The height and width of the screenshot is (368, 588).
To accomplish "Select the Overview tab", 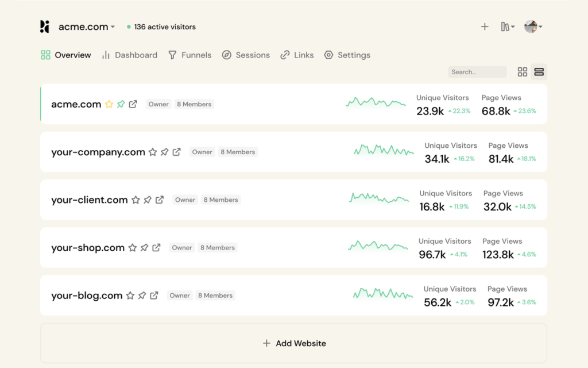I will (66, 55).
